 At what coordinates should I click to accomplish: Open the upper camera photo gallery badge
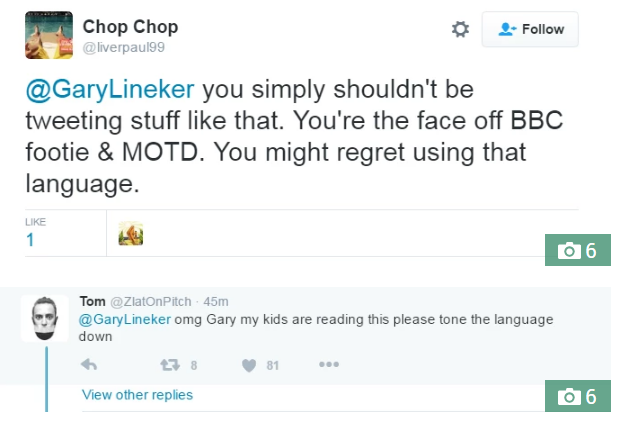click(x=578, y=250)
